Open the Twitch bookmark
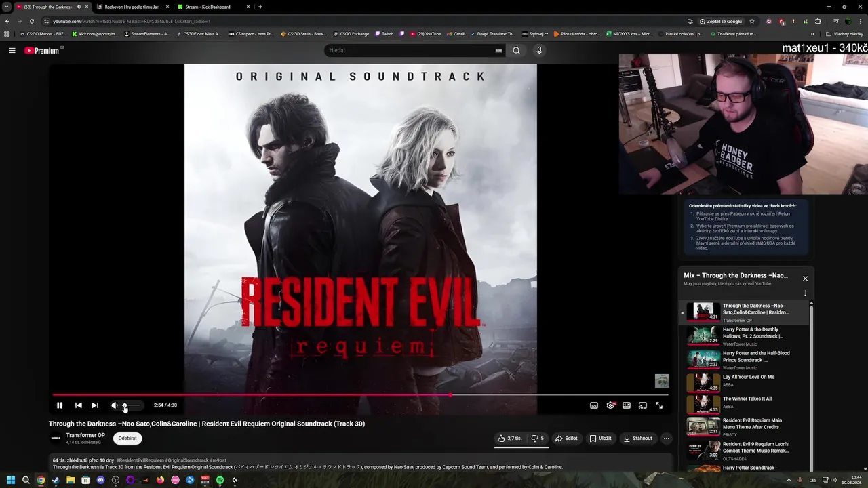The image size is (868, 488). [x=384, y=33]
